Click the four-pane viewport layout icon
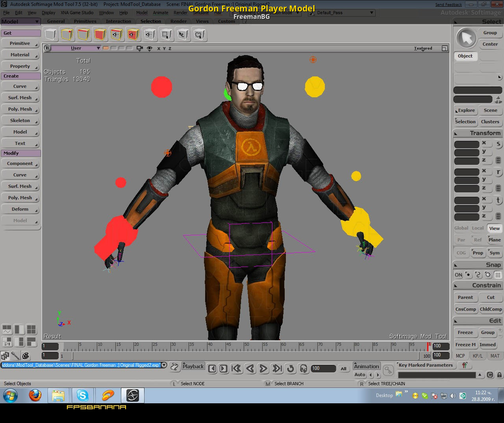This screenshot has height=423, width=504. [x=31, y=329]
